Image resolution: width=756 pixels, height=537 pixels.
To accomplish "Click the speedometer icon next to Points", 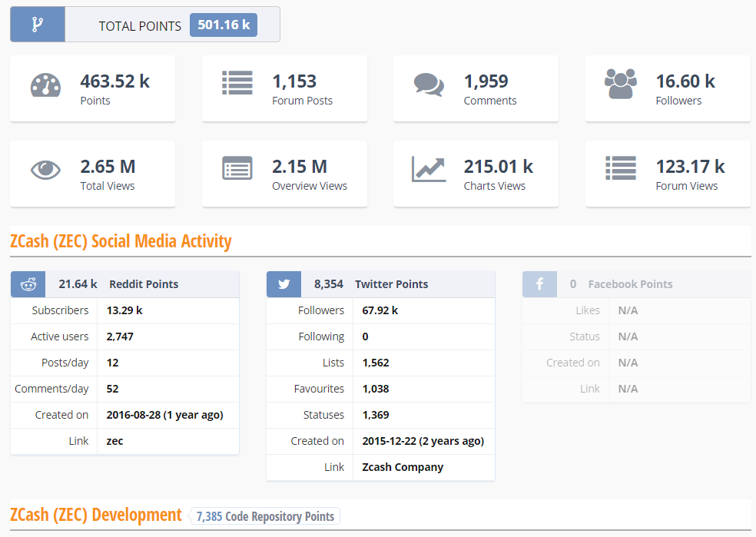I will tap(46, 85).
